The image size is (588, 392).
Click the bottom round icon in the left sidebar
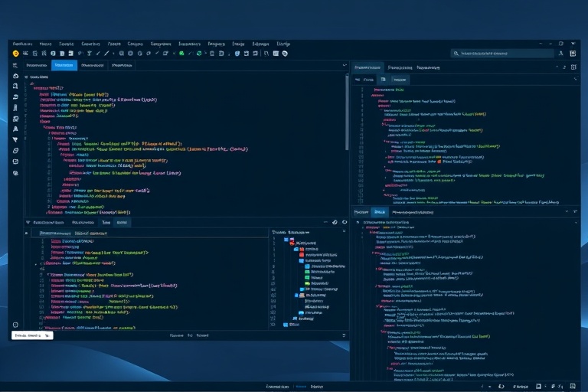(x=15, y=325)
